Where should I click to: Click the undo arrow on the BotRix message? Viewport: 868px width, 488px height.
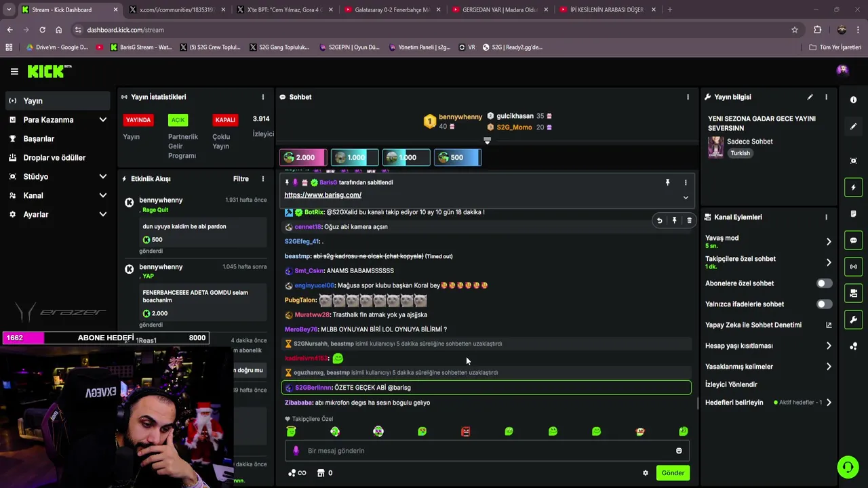point(659,220)
